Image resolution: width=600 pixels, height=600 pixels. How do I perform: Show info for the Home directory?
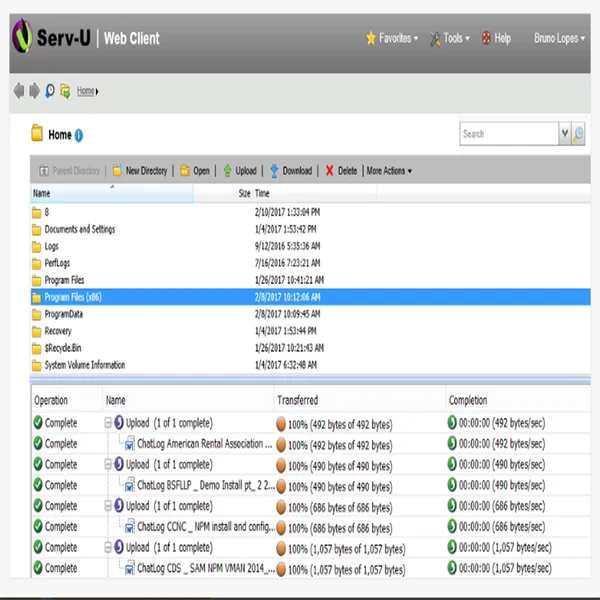click(79, 135)
